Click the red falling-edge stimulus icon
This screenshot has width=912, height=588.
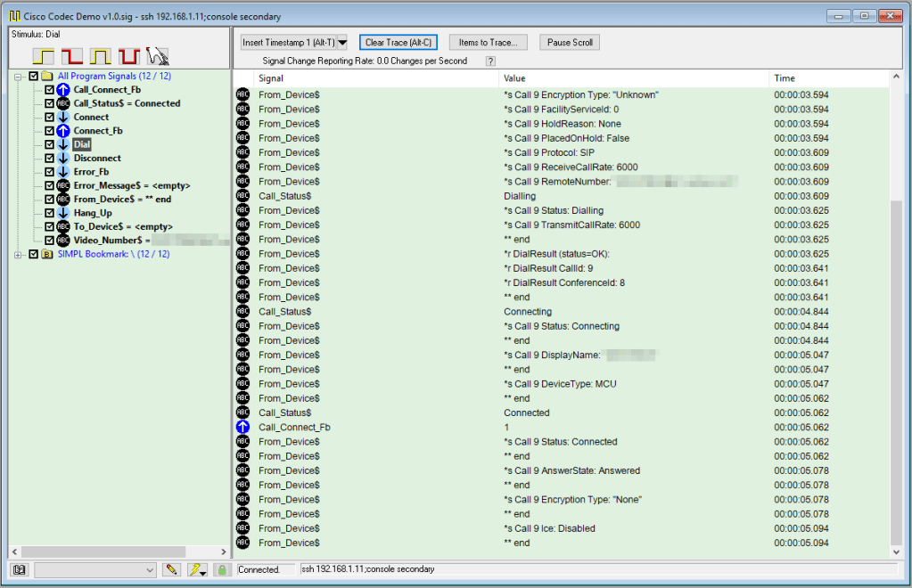click(x=72, y=55)
